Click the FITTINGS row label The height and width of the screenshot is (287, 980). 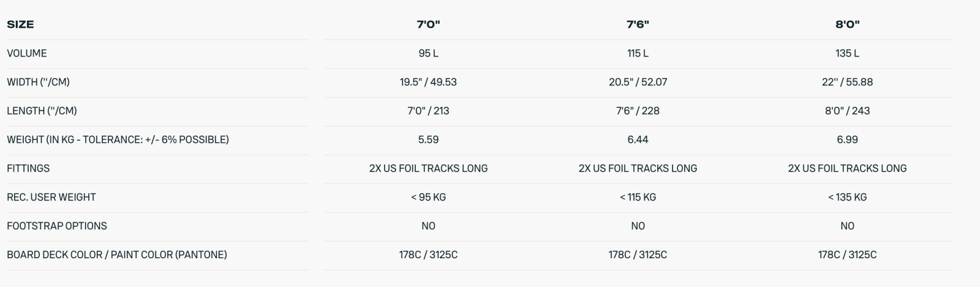point(28,169)
